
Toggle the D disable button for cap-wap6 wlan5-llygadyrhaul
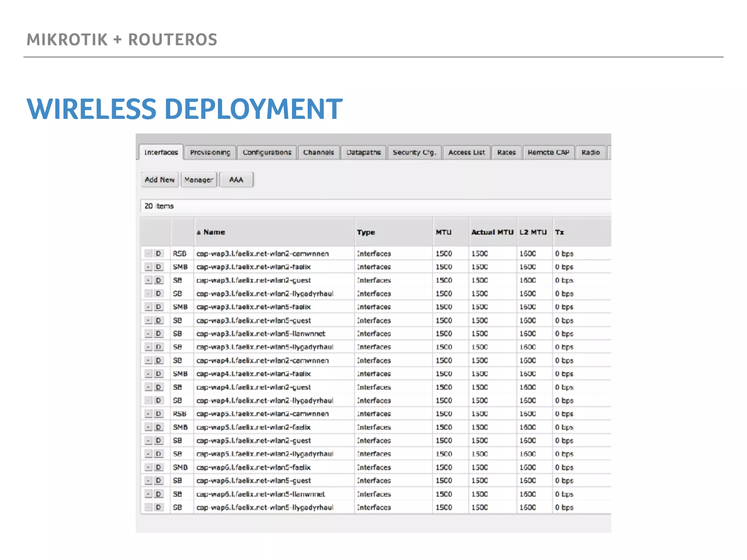click(158, 507)
